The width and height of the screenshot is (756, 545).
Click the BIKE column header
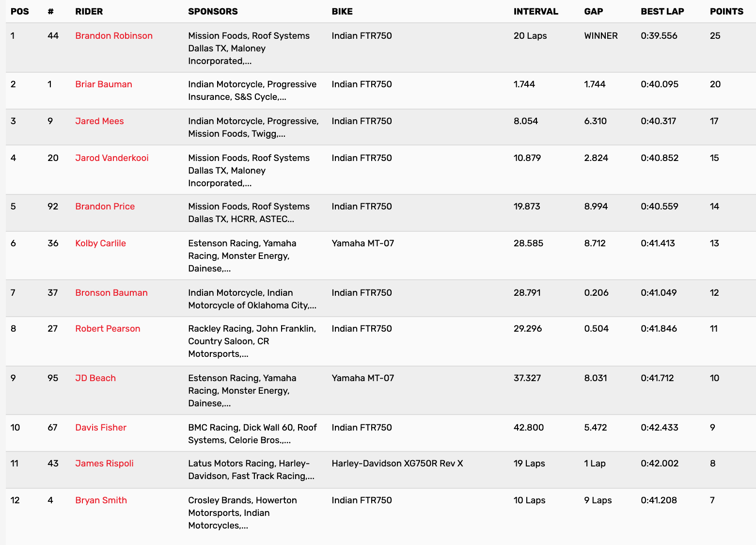point(342,12)
